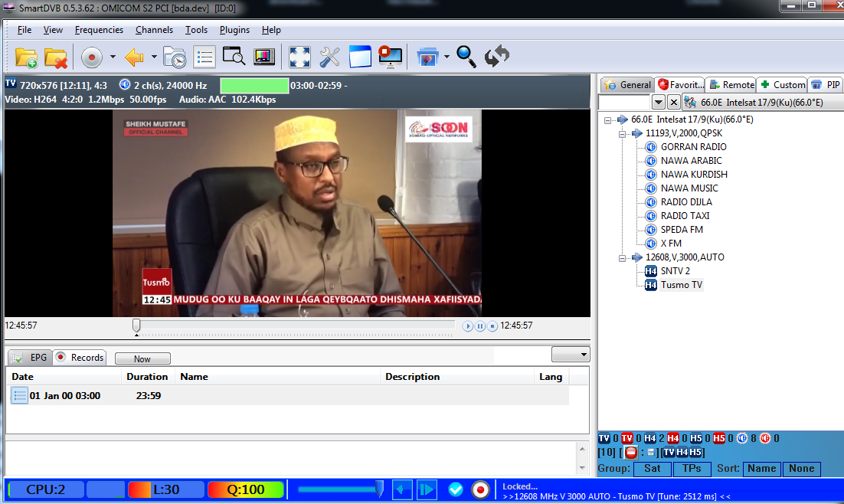Image resolution: width=844 pixels, height=504 pixels.
Task: Open the scheduler folder-with-clock icon
Action: pyautogui.click(x=175, y=57)
